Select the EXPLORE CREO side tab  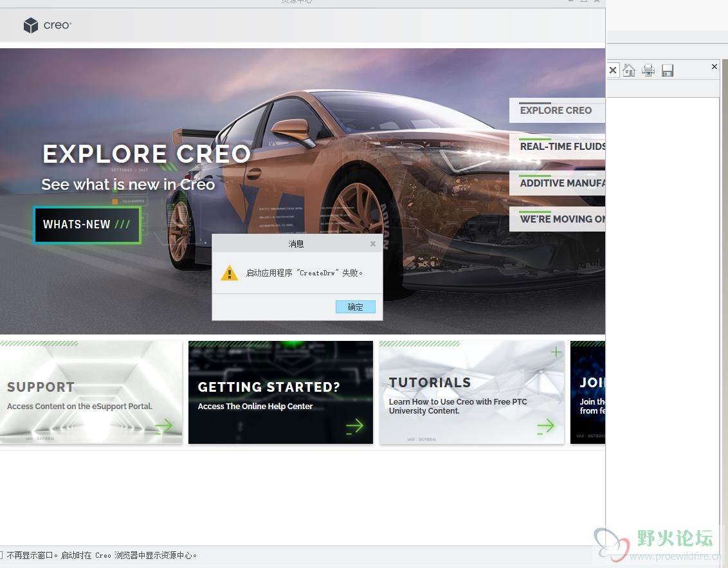[557, 111]
